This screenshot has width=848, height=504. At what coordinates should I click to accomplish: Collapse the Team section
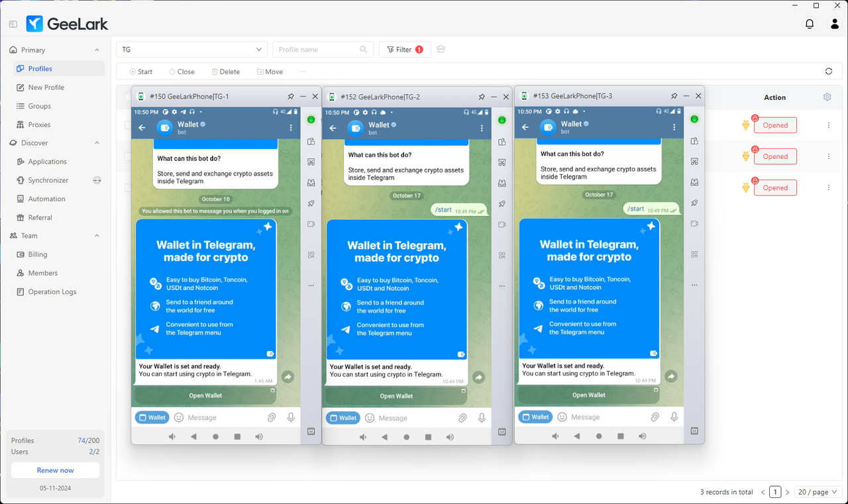click(97, 236)
